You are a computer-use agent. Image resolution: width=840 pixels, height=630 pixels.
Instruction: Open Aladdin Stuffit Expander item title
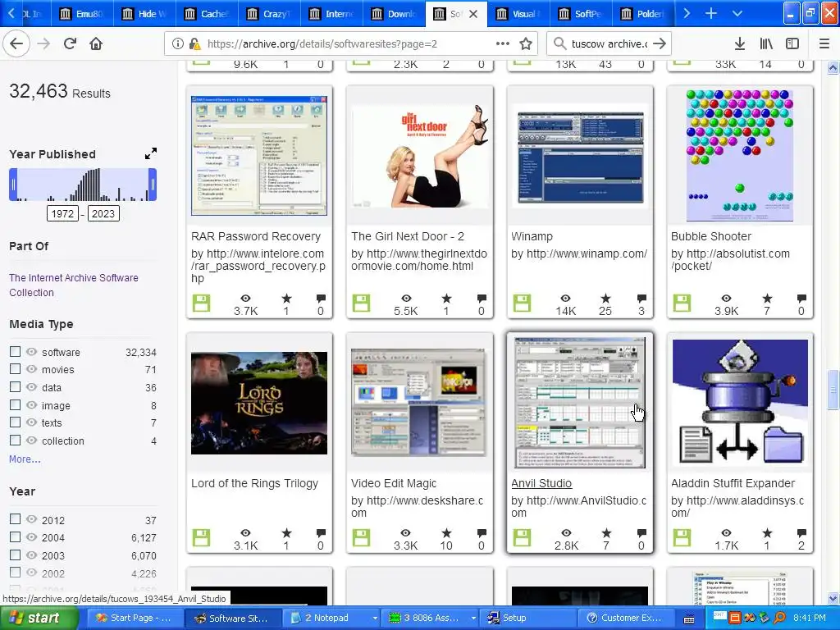(733, 483)
